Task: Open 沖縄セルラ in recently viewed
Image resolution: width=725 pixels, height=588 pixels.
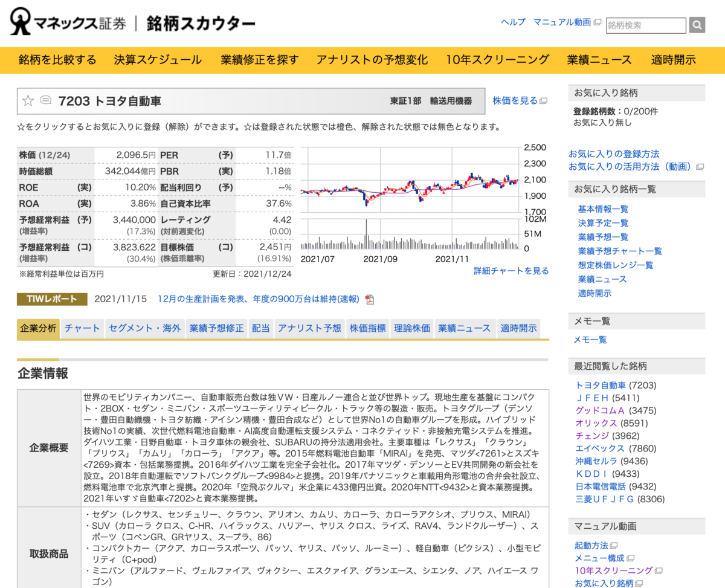Action: [x=596, y=462]
